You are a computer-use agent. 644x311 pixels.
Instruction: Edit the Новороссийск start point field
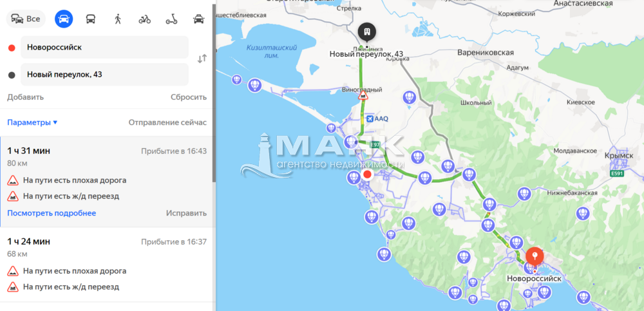click(103, 47)
